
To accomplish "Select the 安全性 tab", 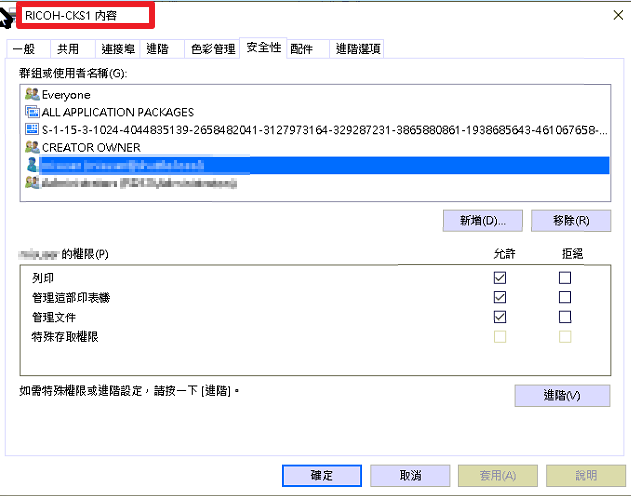I will [x=263, y=47].
